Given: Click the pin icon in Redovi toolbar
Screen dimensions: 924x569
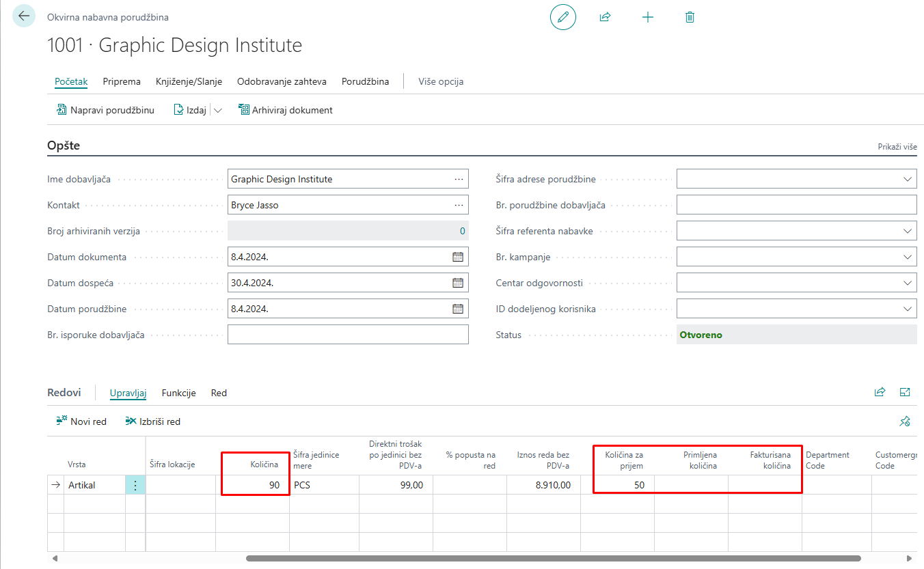Looking at the screenshot, I should [x=905, y=421].
